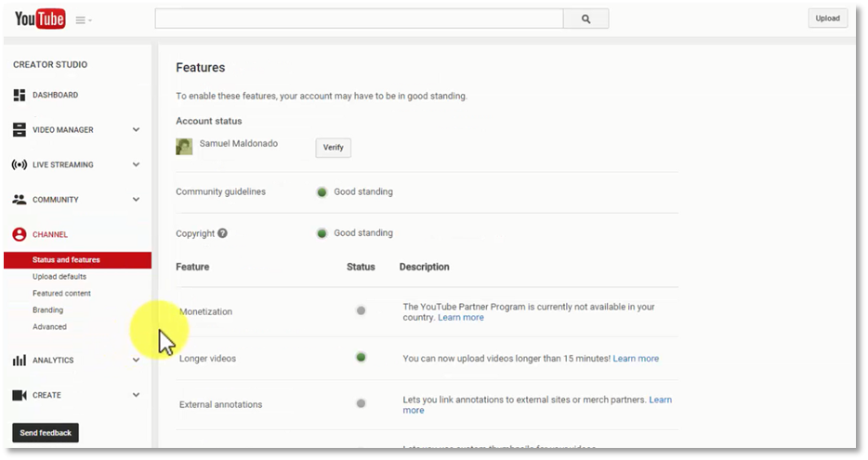Open Learn more link for External annotations
The height and width of the screenshot is (460, 868).
pyautogui.click(x=660, y=400)
